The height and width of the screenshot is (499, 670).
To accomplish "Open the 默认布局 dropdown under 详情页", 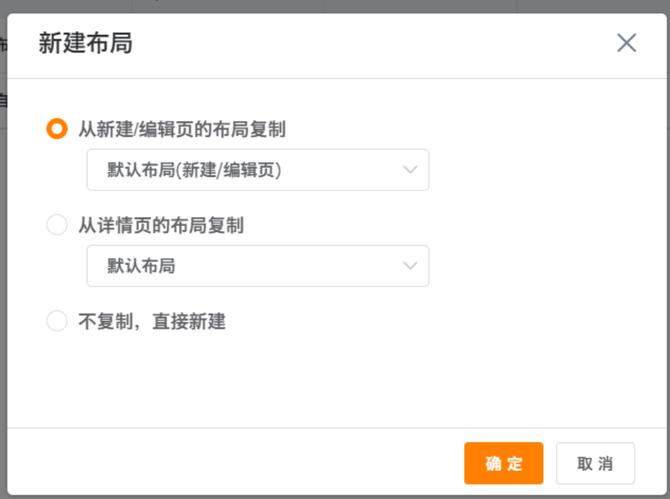I will click(x=257, y=266).
